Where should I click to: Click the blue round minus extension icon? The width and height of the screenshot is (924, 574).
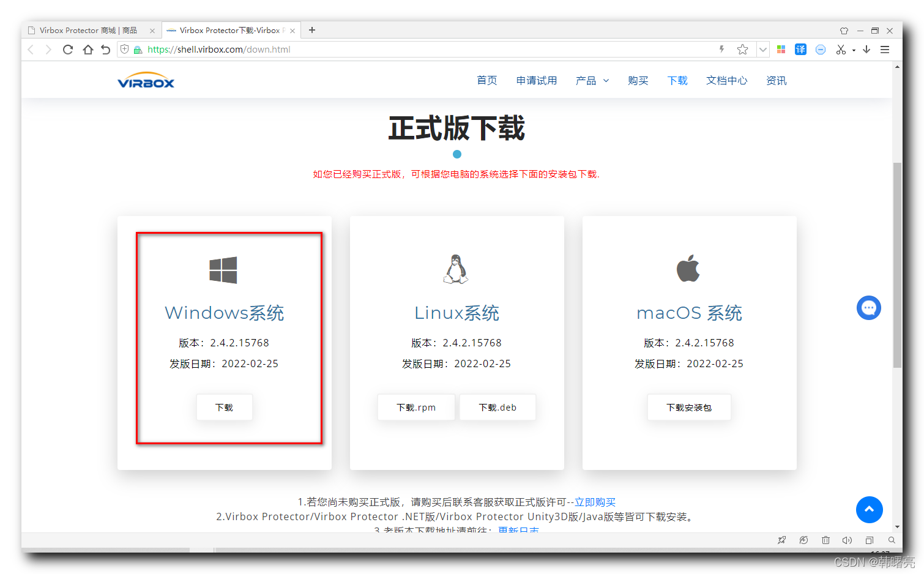point(821,50)
